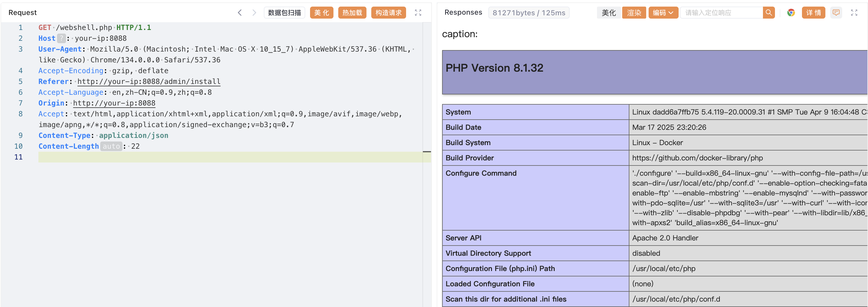
Task: Click the request editor minimap scrollbar
Action: [x=426, y=151]
